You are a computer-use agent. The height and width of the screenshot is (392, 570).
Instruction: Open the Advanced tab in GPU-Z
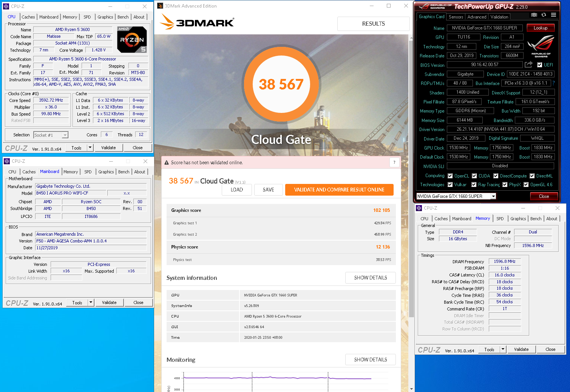tap(477, 17)
